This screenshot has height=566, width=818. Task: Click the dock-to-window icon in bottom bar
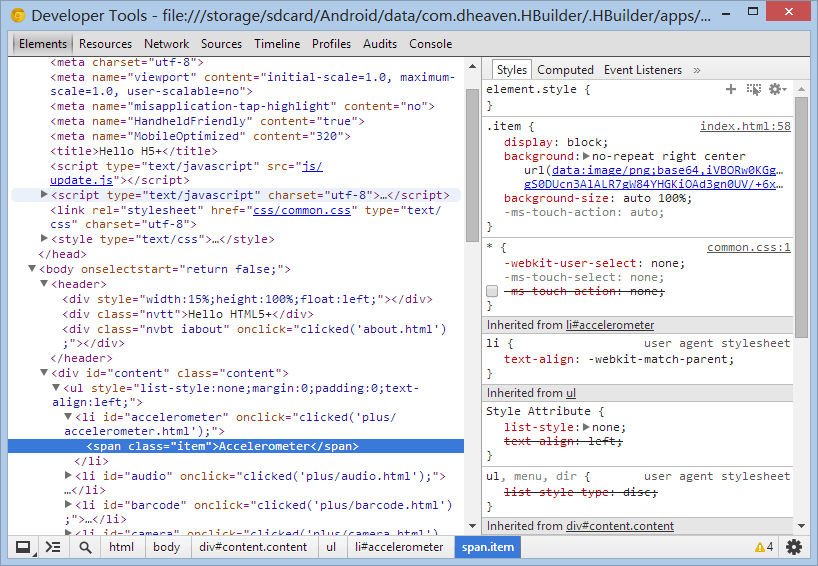point(23,547)
